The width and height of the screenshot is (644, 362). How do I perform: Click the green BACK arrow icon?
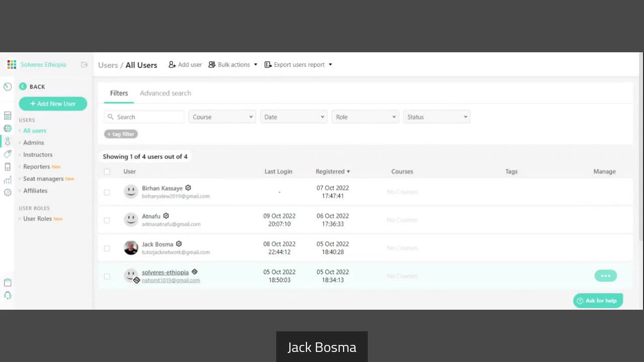(23, 86)
